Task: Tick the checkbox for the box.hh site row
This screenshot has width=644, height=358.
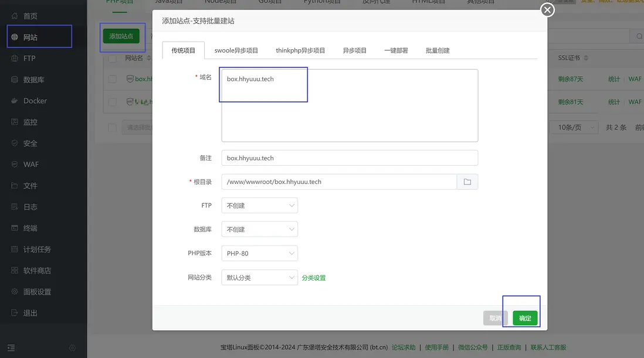Action: (x=113, y=79)
